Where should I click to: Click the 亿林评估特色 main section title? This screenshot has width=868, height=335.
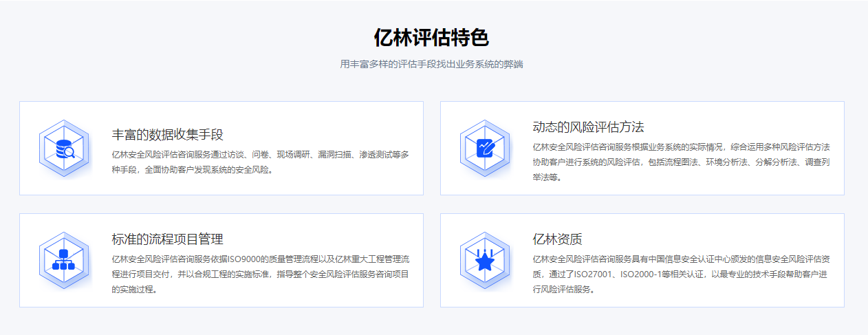[x=431, y=37]
